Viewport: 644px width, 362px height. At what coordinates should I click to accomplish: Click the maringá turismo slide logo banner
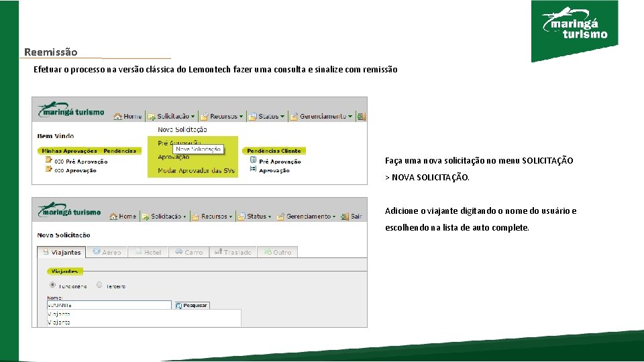575,30
